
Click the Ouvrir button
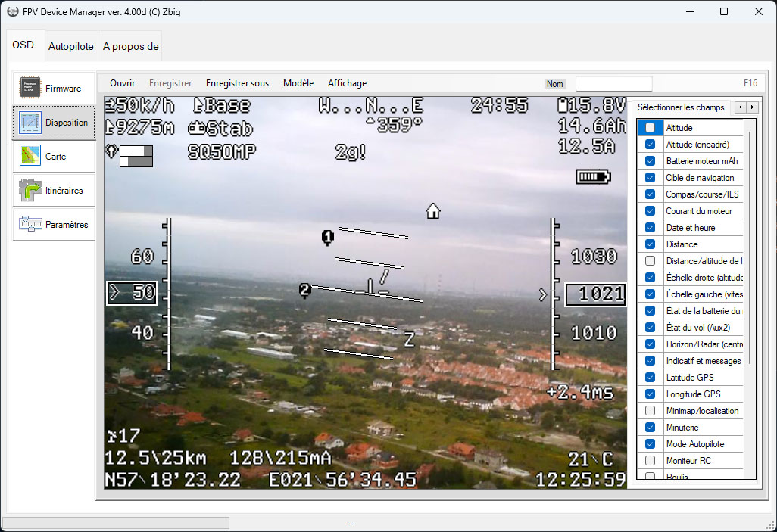[x=122, y=83]
